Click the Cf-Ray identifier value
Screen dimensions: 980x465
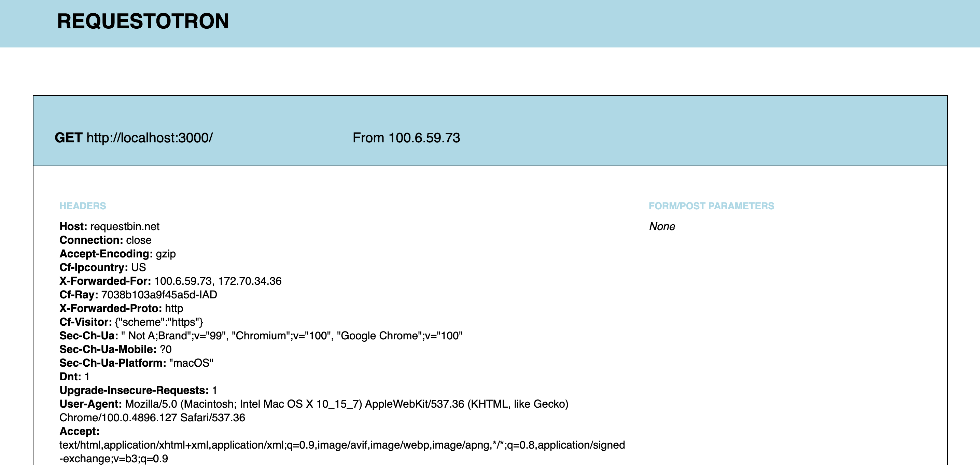click(x=159, y=295)
